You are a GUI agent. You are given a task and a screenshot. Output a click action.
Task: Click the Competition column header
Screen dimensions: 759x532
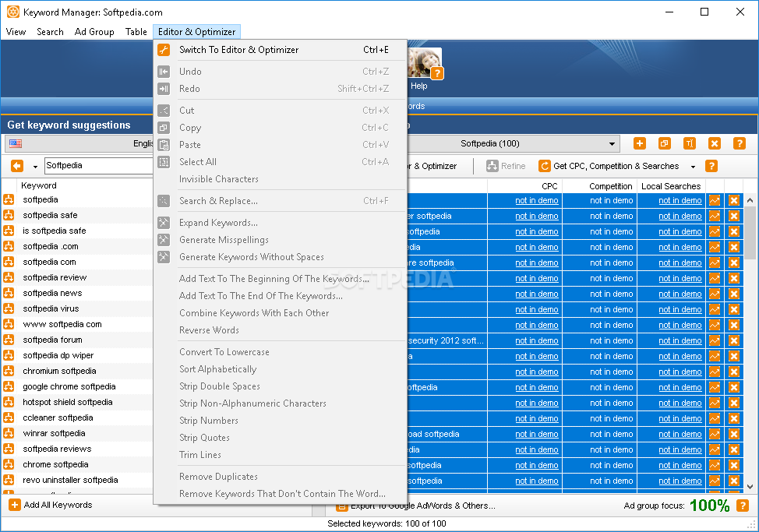[x=599, y=186]
